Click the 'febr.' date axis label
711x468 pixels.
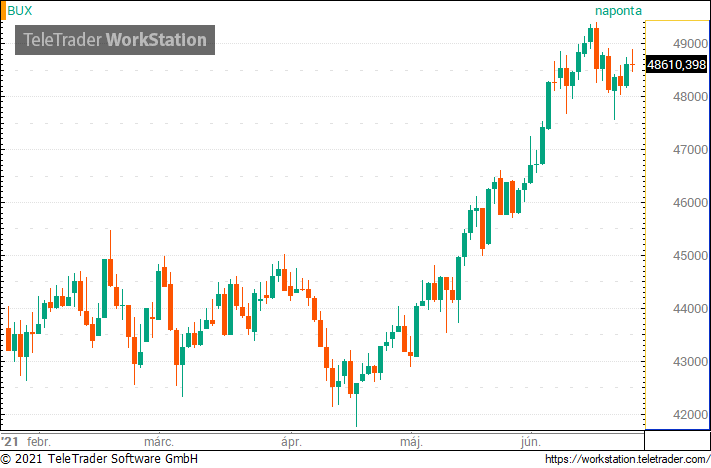tap(39, 441)
